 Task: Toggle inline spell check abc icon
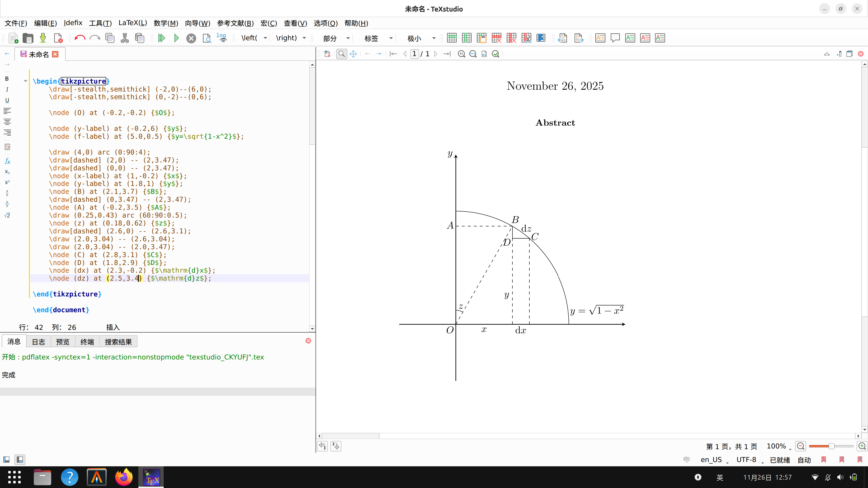pyautogui.click(x=686, y=459)
